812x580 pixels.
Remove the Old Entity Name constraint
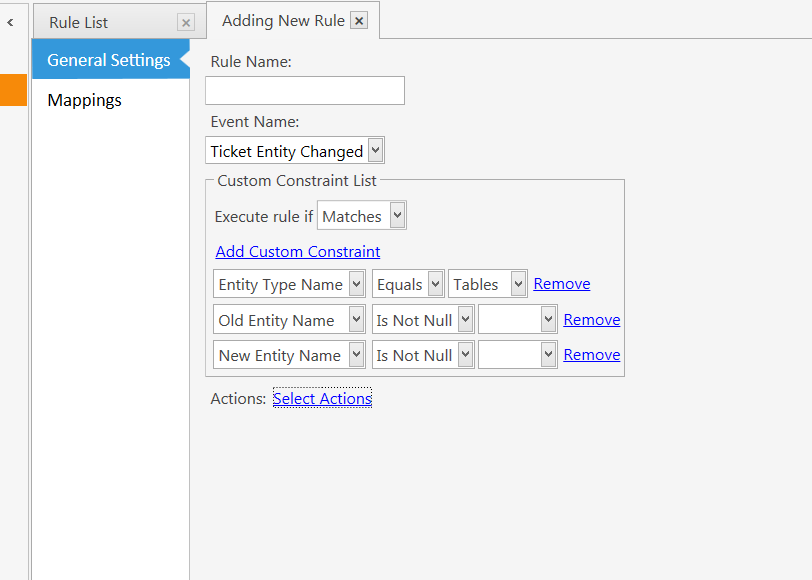592,320
